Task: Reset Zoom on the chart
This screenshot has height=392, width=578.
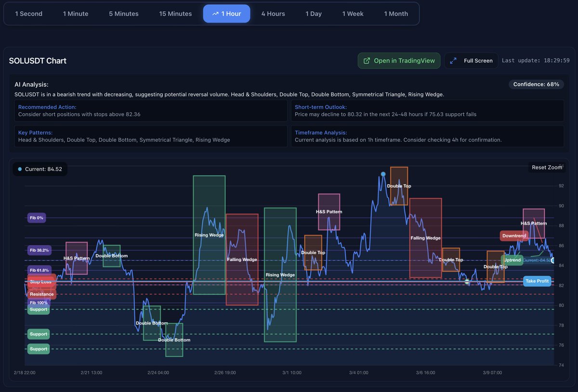Action: tap(547, 167)
